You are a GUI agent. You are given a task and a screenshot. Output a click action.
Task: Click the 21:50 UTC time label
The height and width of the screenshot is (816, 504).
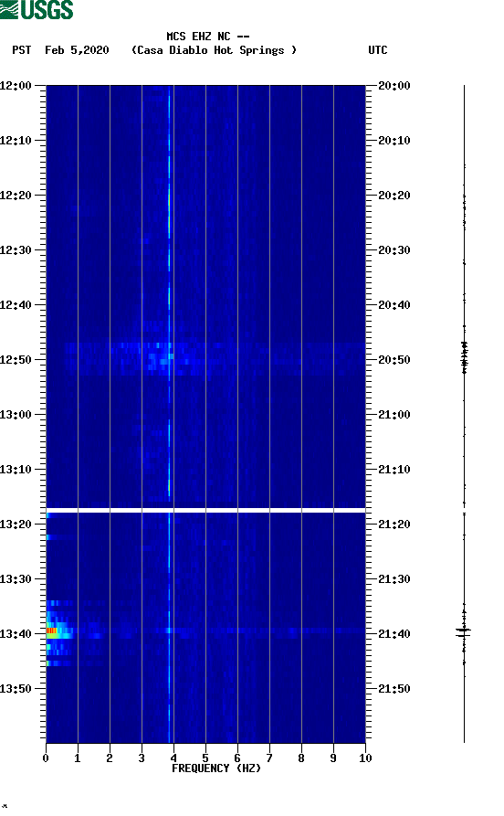coord(394,688)
